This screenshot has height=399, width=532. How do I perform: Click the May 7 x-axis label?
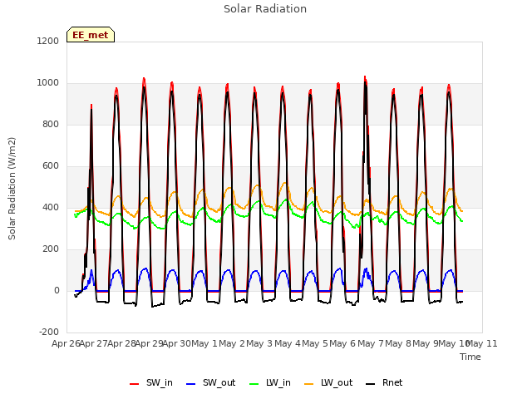click(371, 343)
